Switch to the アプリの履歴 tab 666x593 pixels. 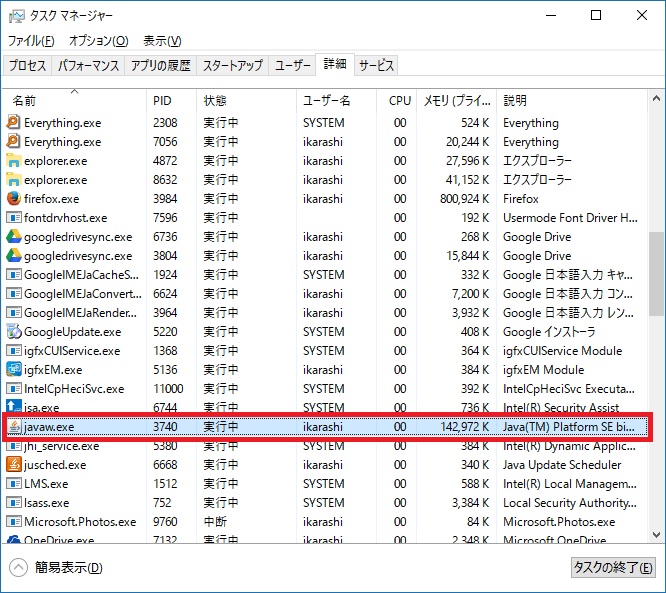pyautogui.click(x=161, y=65)
